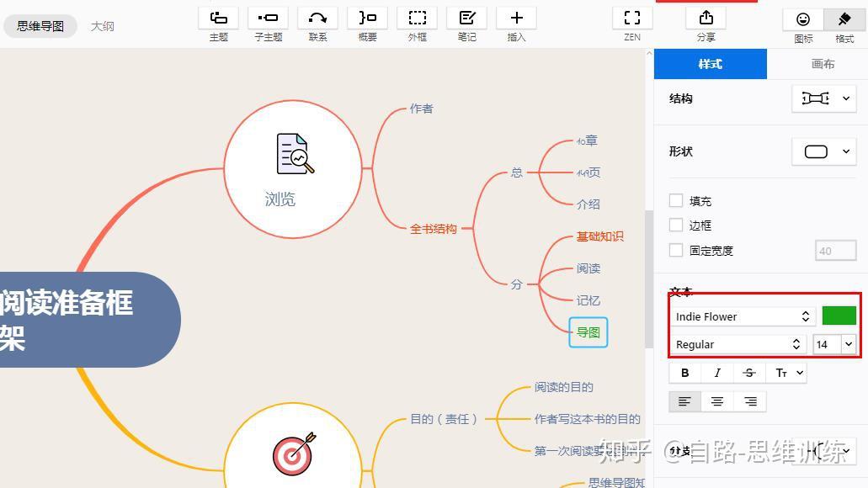The height and width of the screenshot is (488, 868).
Task: Align text right
Action: click(750, 401)
